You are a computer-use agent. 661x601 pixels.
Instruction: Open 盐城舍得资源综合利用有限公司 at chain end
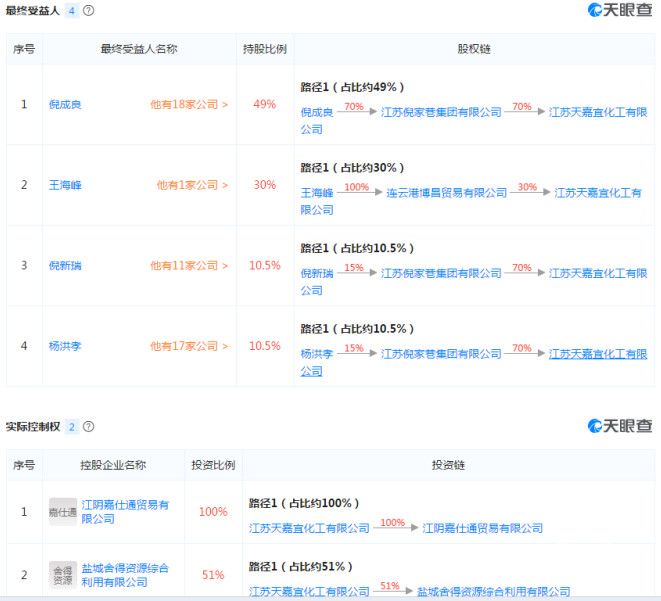tap(493, 591)
